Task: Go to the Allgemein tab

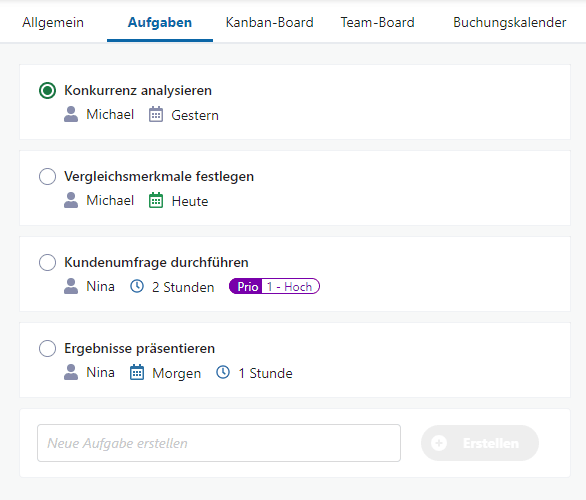Action: (53, 22)
